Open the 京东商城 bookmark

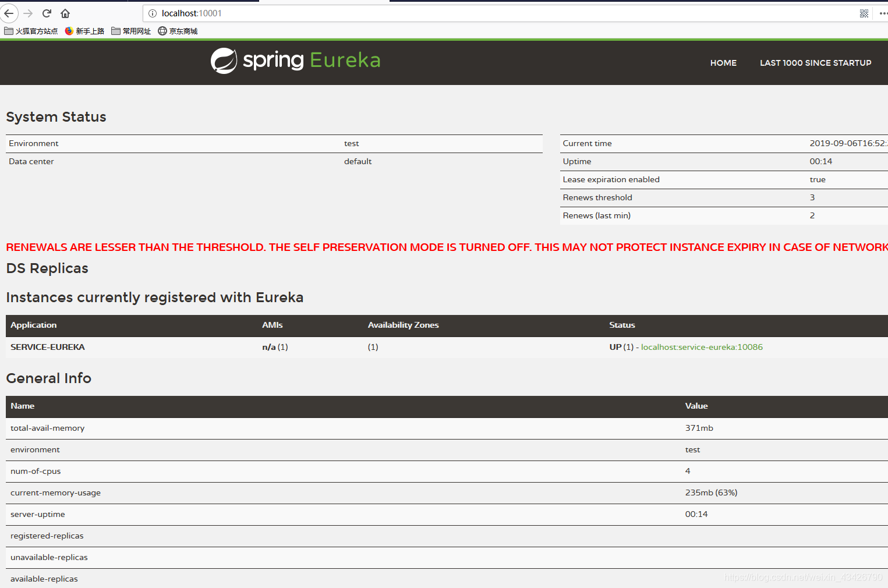[178, 31]
